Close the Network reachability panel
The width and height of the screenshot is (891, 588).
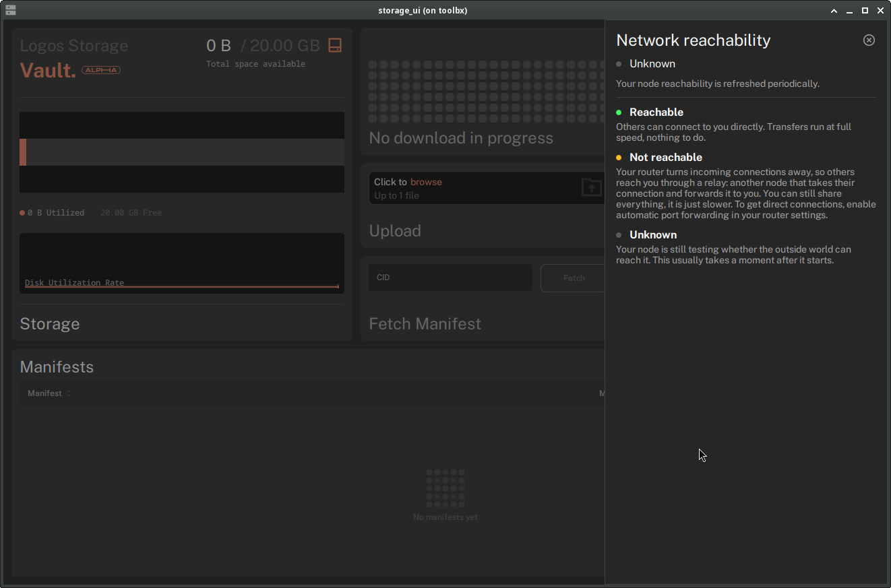[869, 40]
